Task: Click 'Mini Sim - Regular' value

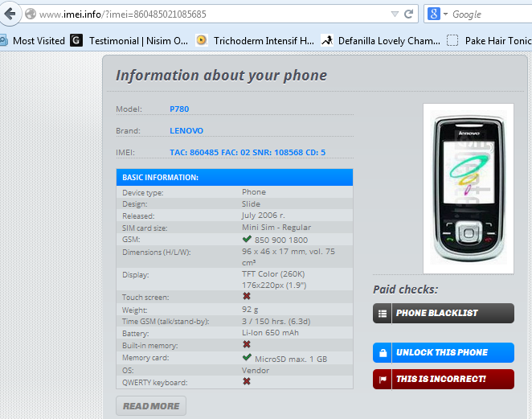Action: coord(276,228)
